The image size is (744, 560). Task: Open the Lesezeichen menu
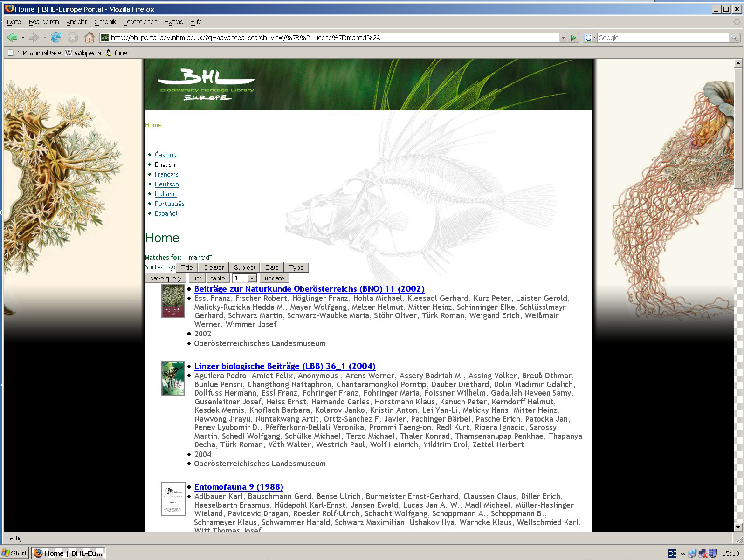(x=140, y=22)
